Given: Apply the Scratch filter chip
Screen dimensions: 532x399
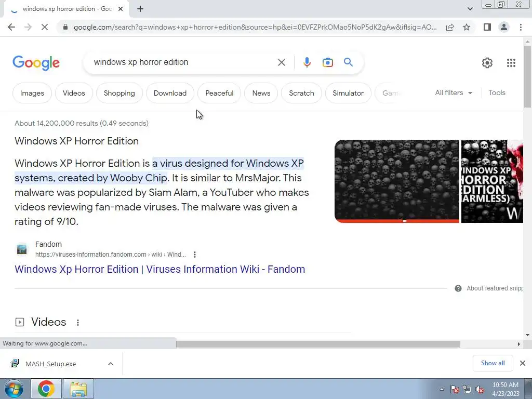Looking at the screenshot, I should pos(301,93).
